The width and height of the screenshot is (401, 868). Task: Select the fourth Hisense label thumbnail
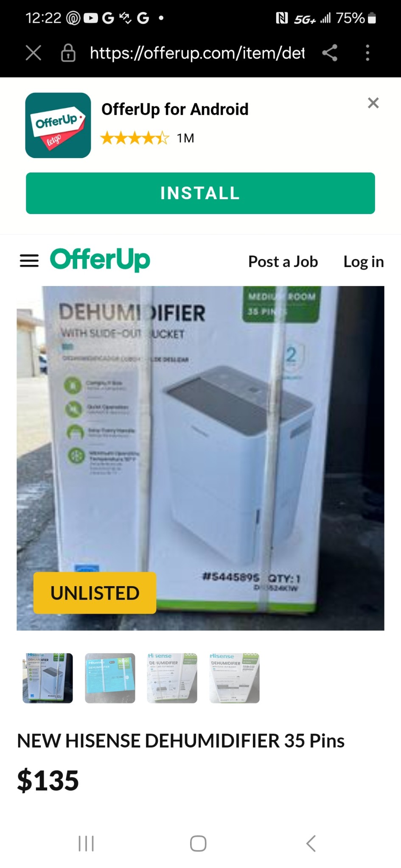pos(235,678)
